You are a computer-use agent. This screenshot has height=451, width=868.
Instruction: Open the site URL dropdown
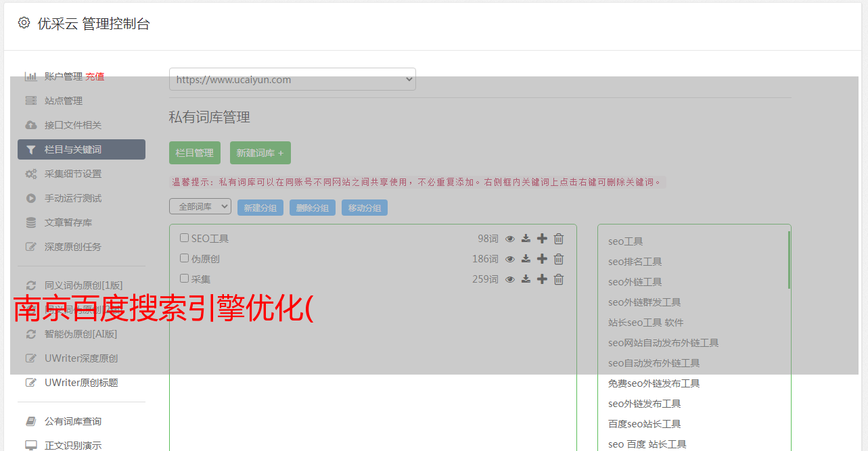point(292,79)
